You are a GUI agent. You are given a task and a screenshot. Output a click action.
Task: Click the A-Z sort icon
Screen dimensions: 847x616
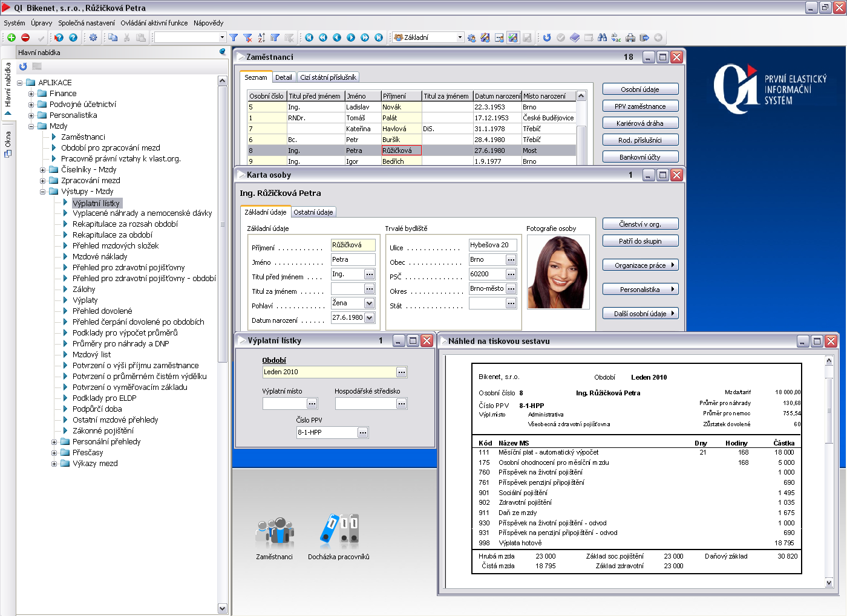(261, 37)
